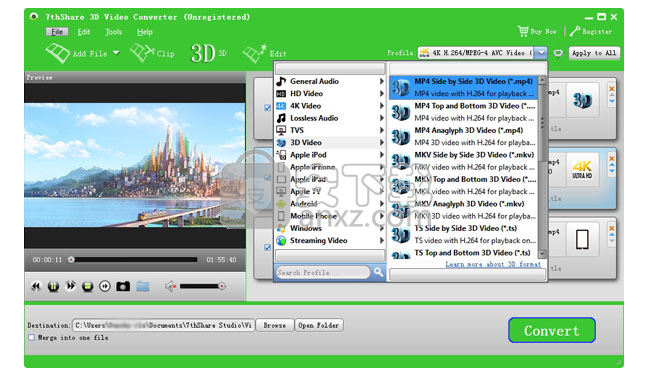This screenshot has width=656, height=382.
Task: Click the Convert button
Action: [x=552, y=330]
